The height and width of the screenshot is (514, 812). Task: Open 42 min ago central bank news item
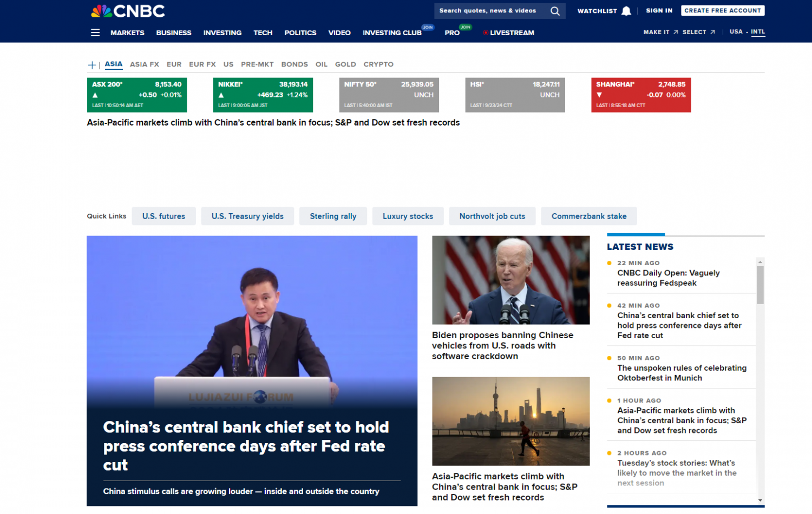679,325
